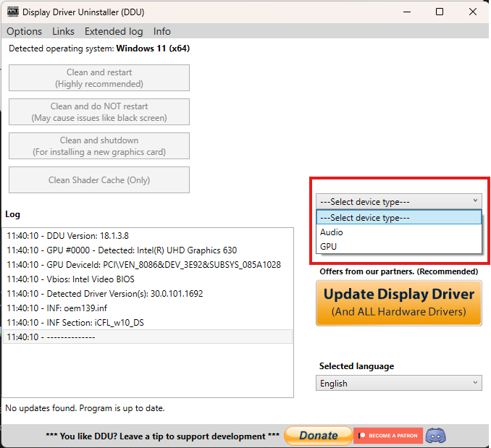Select Audio from device type list
Viewport: 491px width, 448px height.
[x=398, y=232]
